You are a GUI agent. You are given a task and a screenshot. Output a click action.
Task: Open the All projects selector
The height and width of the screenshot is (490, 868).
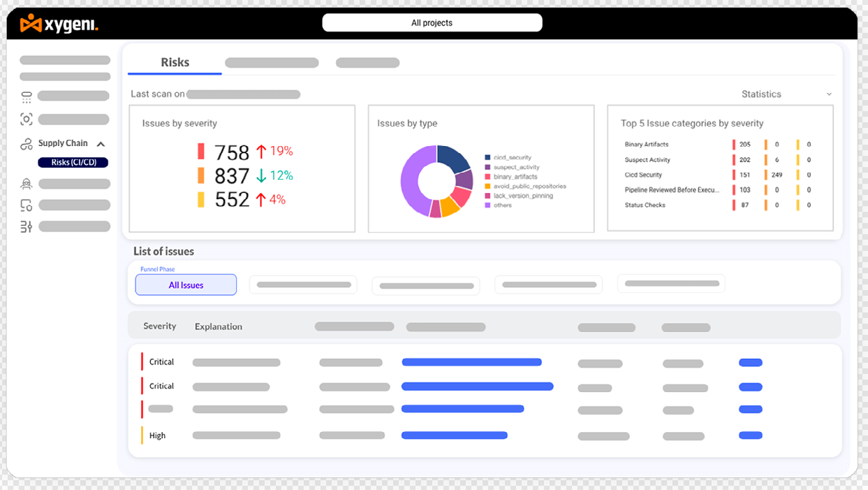432,23
